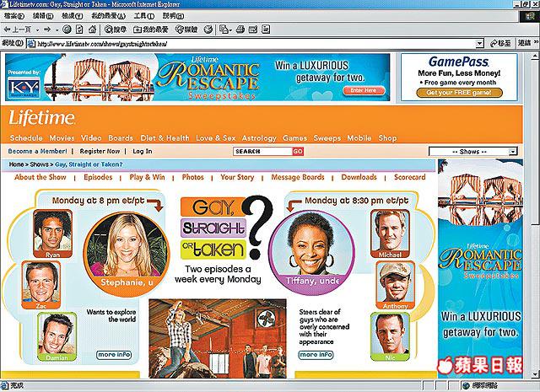This screenshot has width=540, height=392.
Task: Open the Love & Sex nav link
Action: (216, 138)
